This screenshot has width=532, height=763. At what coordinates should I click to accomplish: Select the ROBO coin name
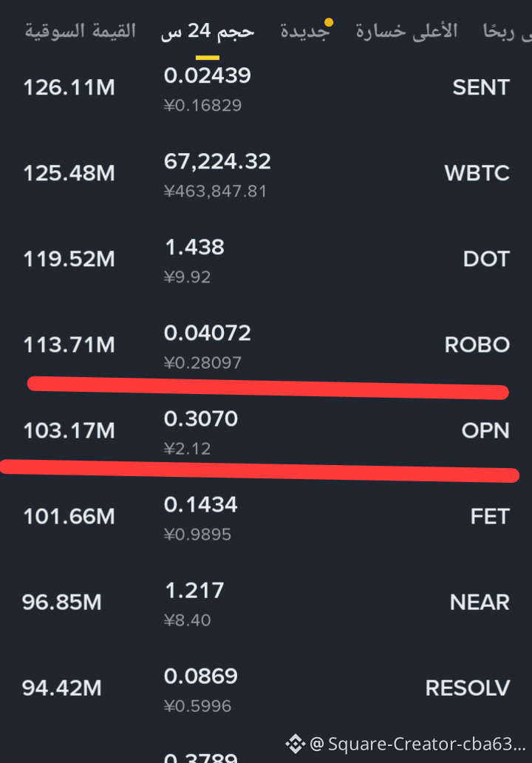tap(477, 345)
